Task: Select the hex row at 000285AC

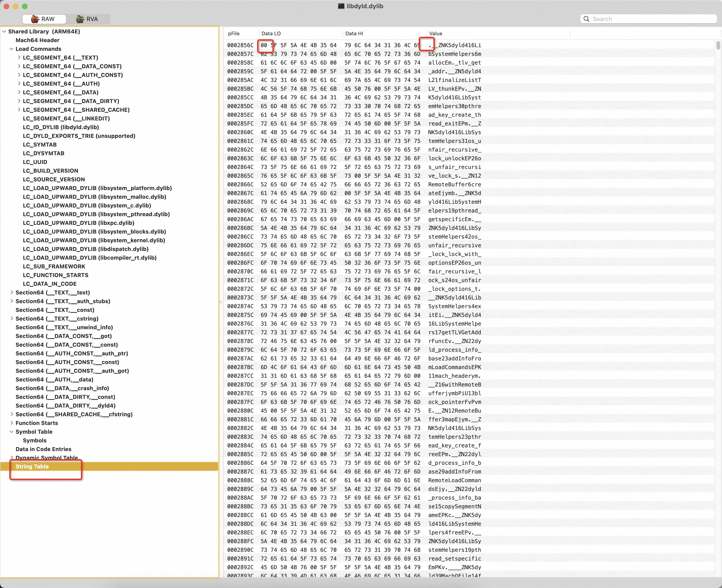Action: [x=469, y=80]
